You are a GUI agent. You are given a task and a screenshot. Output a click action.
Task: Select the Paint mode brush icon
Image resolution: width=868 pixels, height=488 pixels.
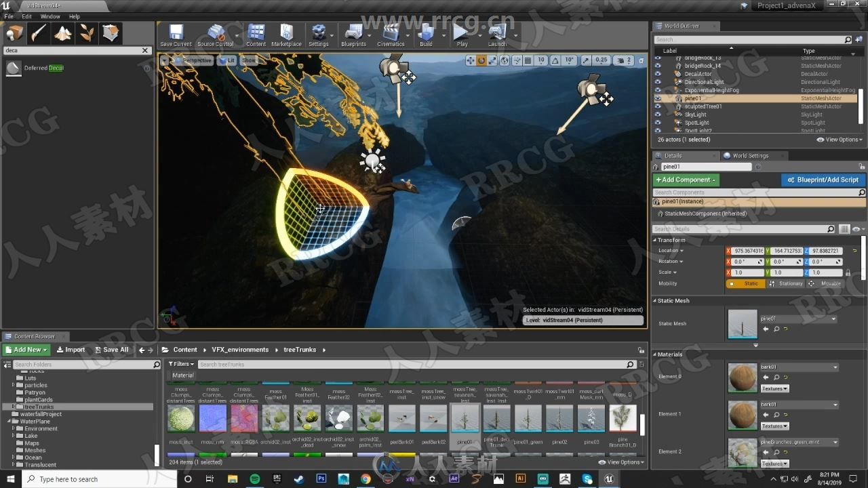pyautogui.click(x=39, y=33)
